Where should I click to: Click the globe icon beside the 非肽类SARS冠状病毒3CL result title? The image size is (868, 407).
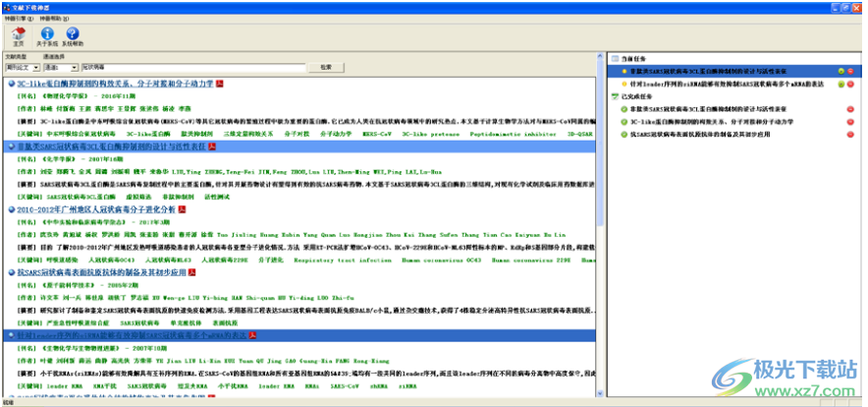(12, 146)
